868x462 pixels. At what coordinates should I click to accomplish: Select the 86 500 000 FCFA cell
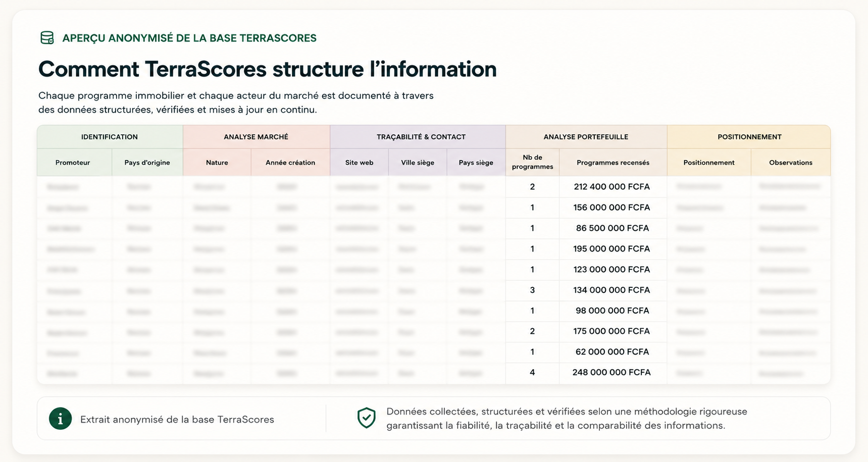pyautogui.click(x=612, y=228)
